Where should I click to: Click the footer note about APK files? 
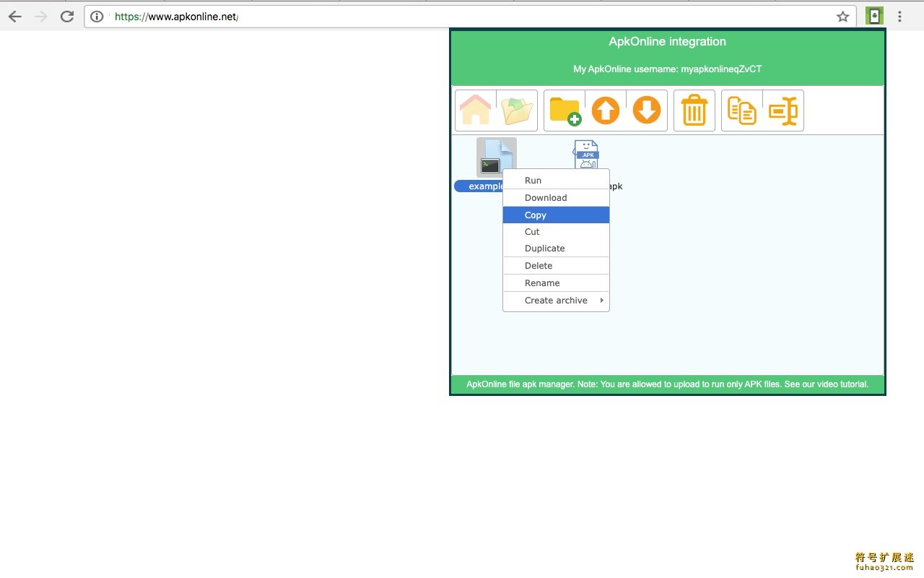pos(668,384)
